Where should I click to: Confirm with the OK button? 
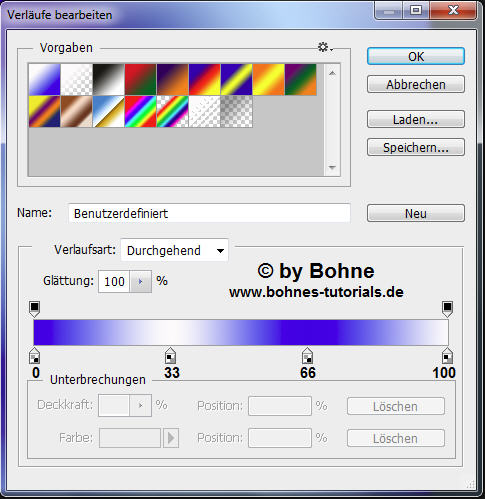click(416, 56)
